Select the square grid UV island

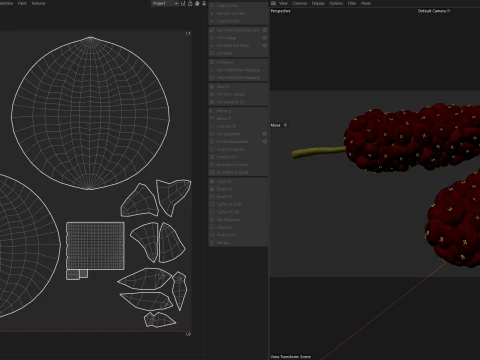point(95,246)
